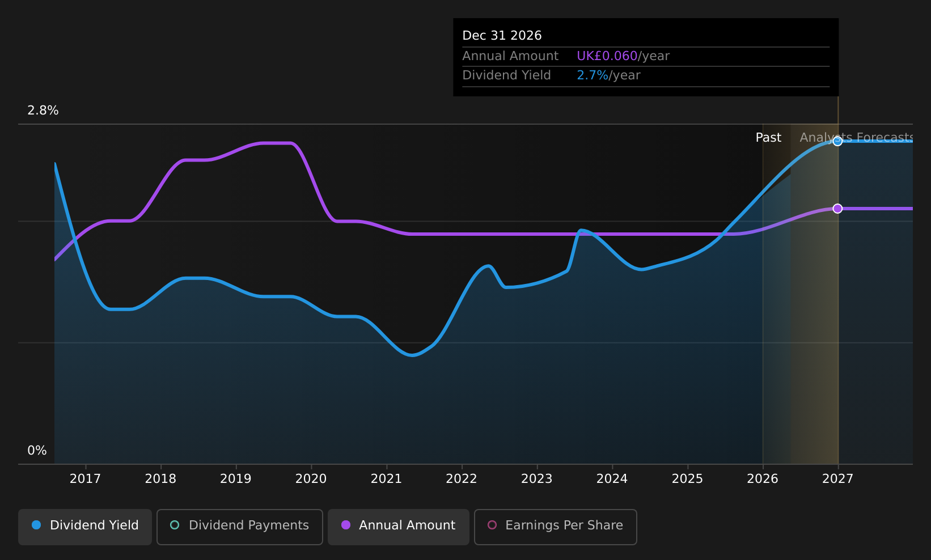Click the pink Earnings Per Share circle icon
Viewport: 931px width, 560px height.
[x=492, y=525]
